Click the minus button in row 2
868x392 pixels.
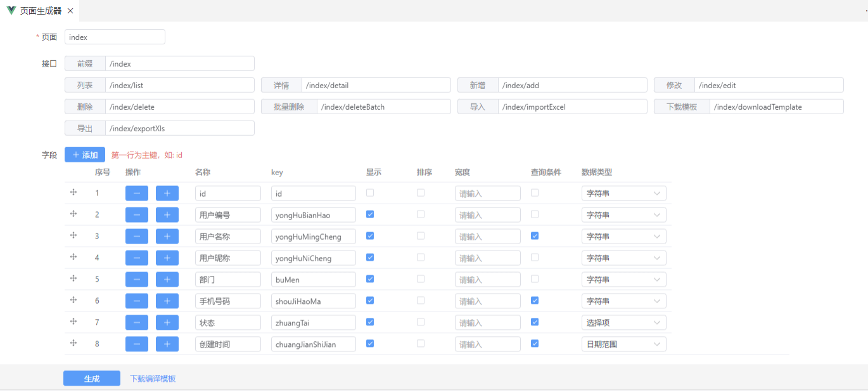[137, 215]
